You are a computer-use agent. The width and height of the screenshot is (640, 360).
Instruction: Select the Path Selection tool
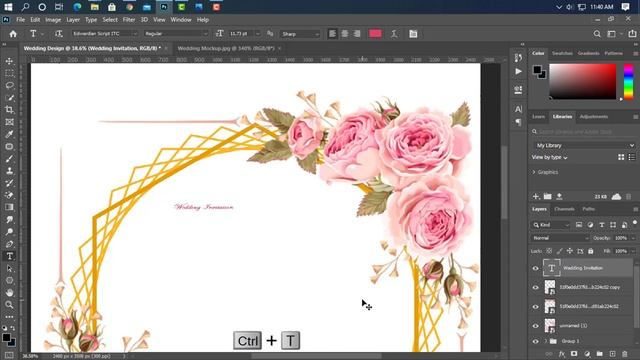pos(9,269)
